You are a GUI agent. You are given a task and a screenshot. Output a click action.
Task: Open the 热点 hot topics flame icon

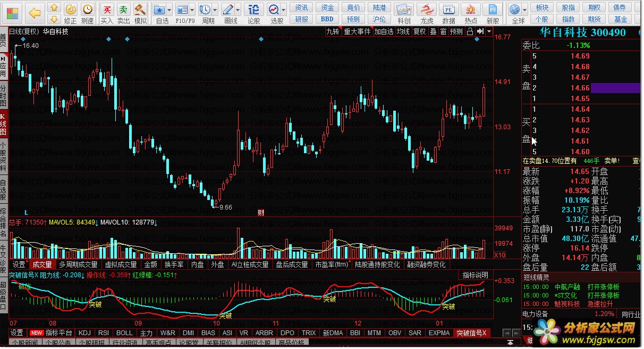pos(470,9)
